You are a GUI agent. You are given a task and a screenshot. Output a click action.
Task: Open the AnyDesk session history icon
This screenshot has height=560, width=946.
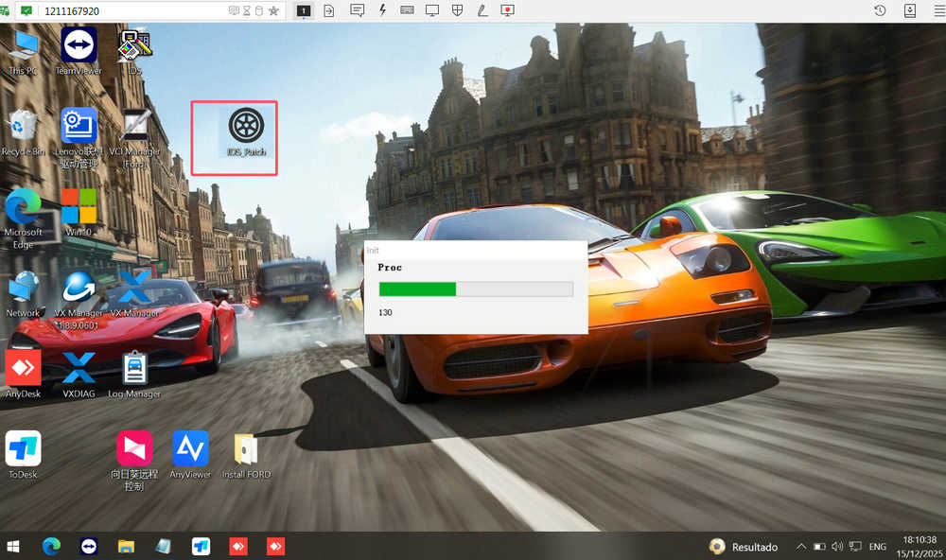[880, 10]
